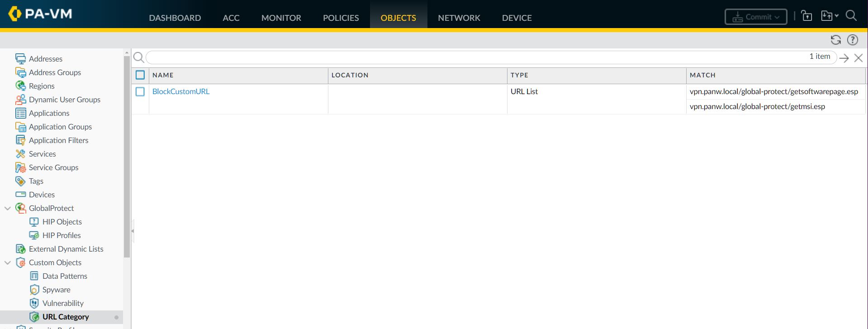Click the PA-VM logo
868x329 pixels.
(x=40, y=14)
